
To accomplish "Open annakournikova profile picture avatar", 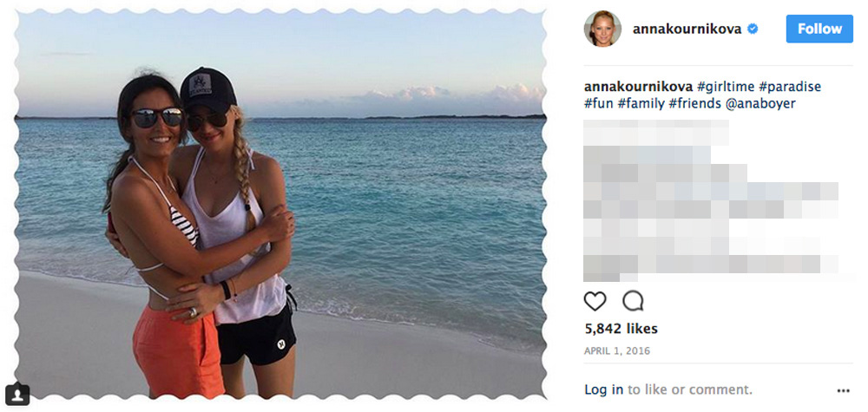I will 602,29.
